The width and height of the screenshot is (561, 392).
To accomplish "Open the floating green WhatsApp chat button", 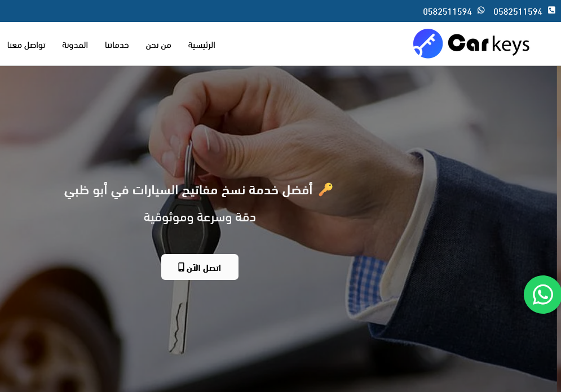I will (542, 295).
